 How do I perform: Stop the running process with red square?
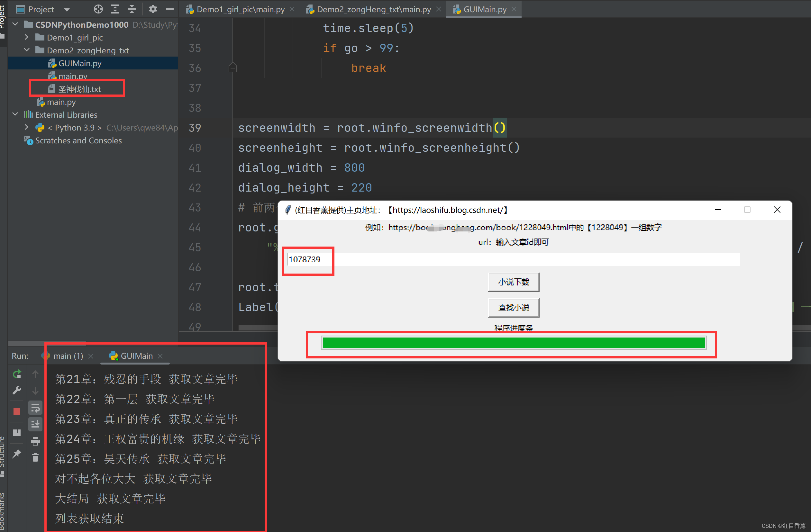click(x=17, y=411)
